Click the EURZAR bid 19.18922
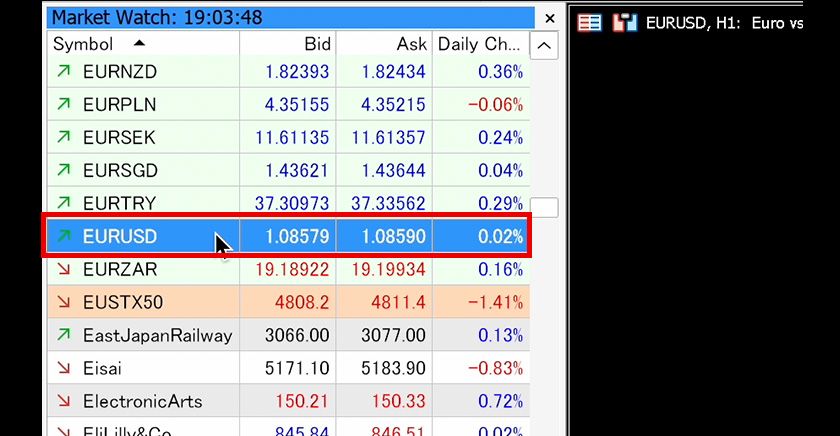Image resolution: width=840 pixels, height=436 pixels. point(292,269)
